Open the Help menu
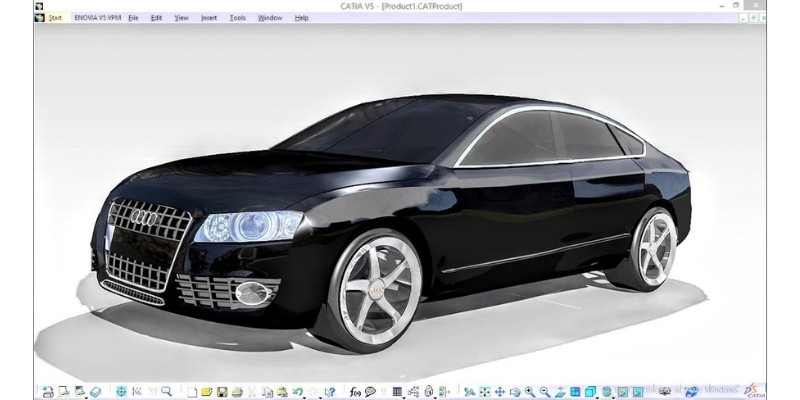Screen dimensions: 800x400 [302, 18]
